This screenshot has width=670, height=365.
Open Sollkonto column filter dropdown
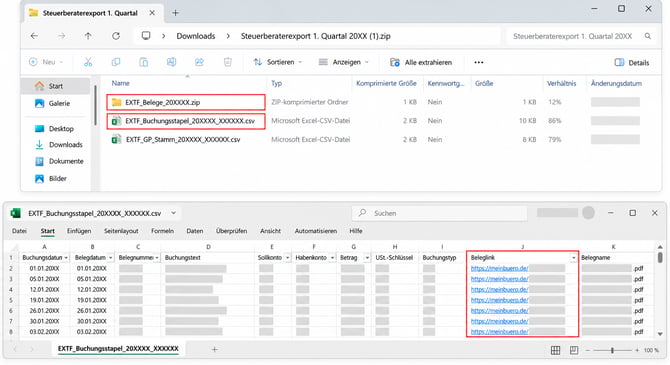pos(288,258)
